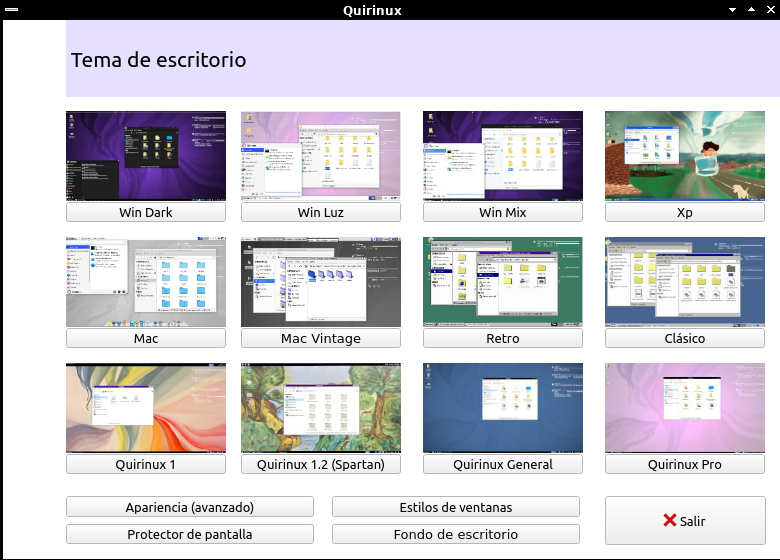
Task: Click the Quirinux General theme preview thumbnail
Action: tap(503, 408)
